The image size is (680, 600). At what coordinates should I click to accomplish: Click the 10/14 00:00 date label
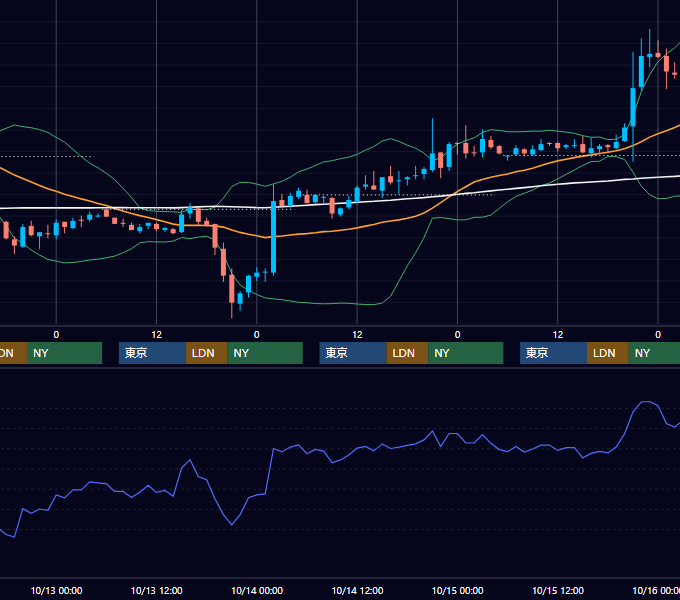click(x=257, y=590)
